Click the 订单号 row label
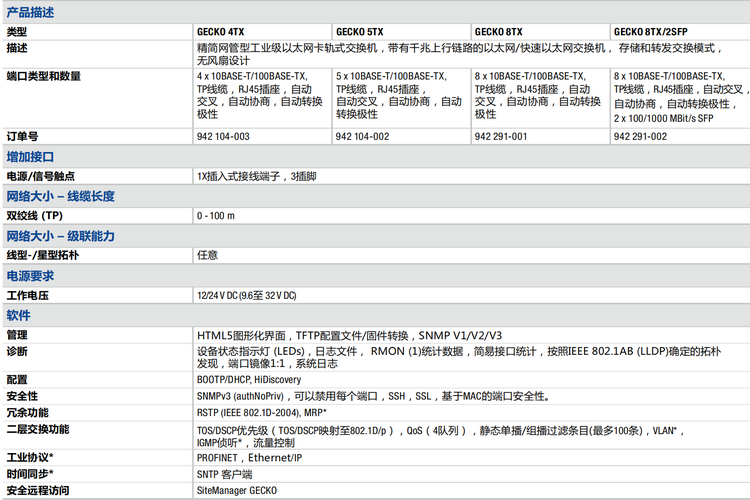Screen dimensions: 750x500 click(x=22, y=136)
